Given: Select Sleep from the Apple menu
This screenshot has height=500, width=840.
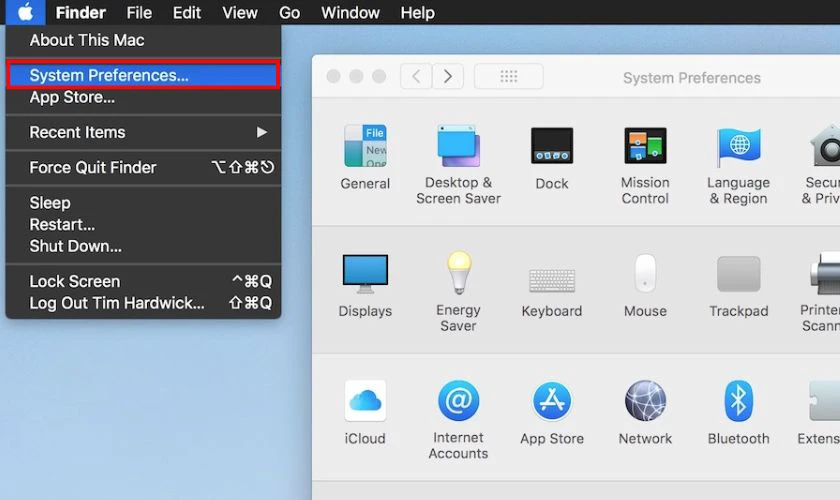Looking at the screenshot, I should (143, 203).
